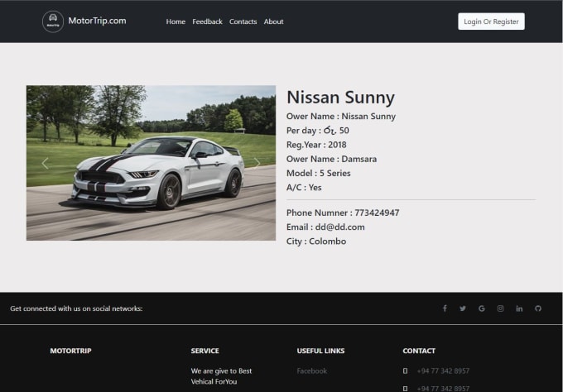Screen dimensions: 563x392
Task: Click the Nissan Sunny heading
Action: (341, 98)
